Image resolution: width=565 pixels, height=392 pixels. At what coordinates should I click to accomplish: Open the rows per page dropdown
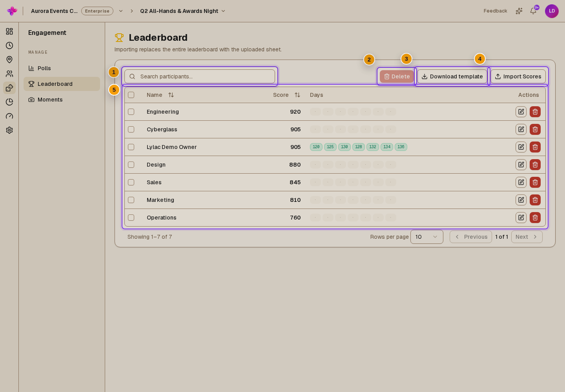coord(427,237)
